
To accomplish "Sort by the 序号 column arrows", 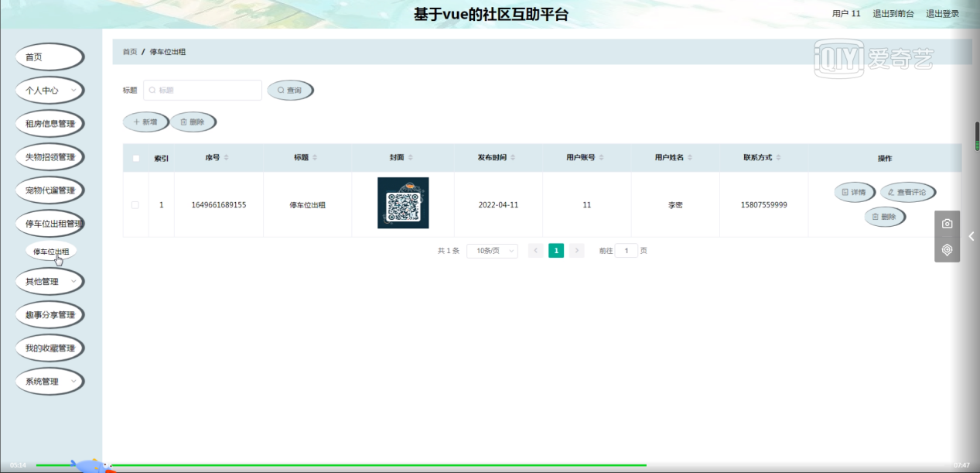I will 227,158.
